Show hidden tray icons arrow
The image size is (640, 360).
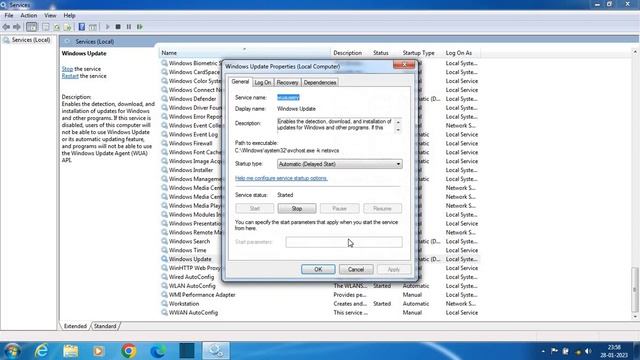(x=543, y=351)
